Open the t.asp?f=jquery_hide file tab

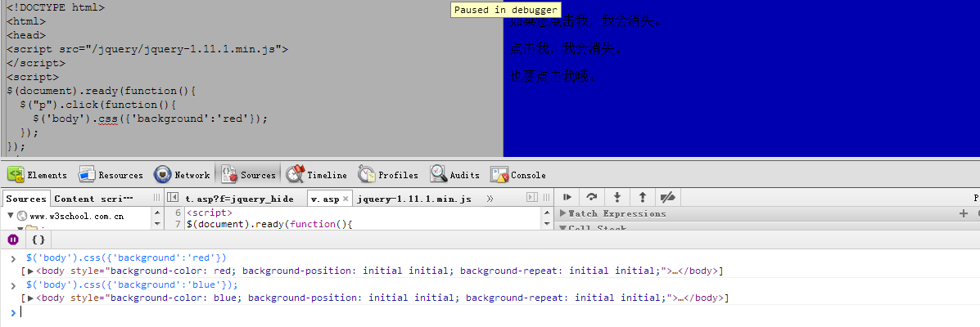coord(239,199)
